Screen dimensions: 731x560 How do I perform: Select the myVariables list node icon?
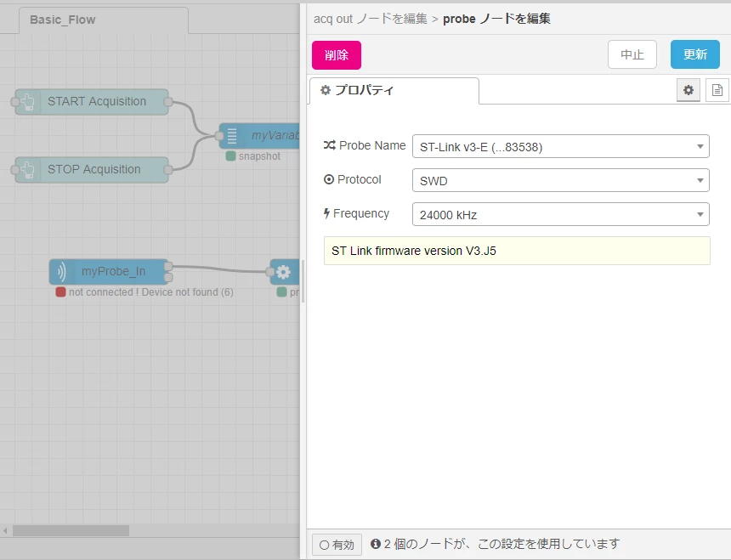[232, 136]
